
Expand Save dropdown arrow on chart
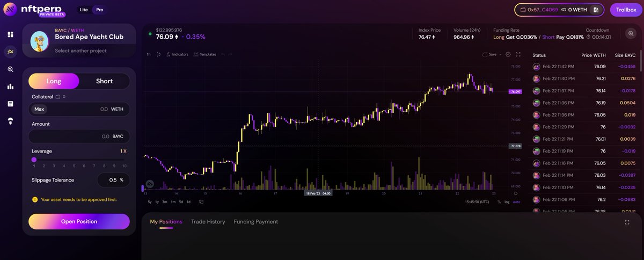pos(500,54)
